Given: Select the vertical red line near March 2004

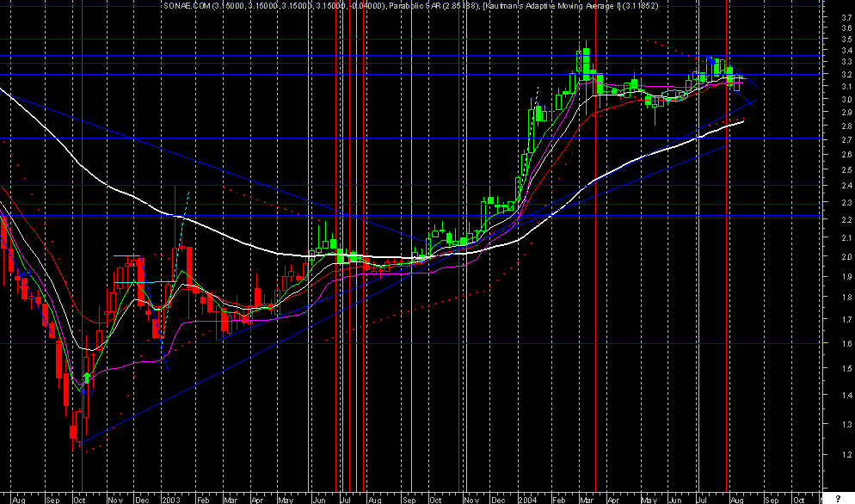Looking at the screenshot, I should [x=595, y=258].
